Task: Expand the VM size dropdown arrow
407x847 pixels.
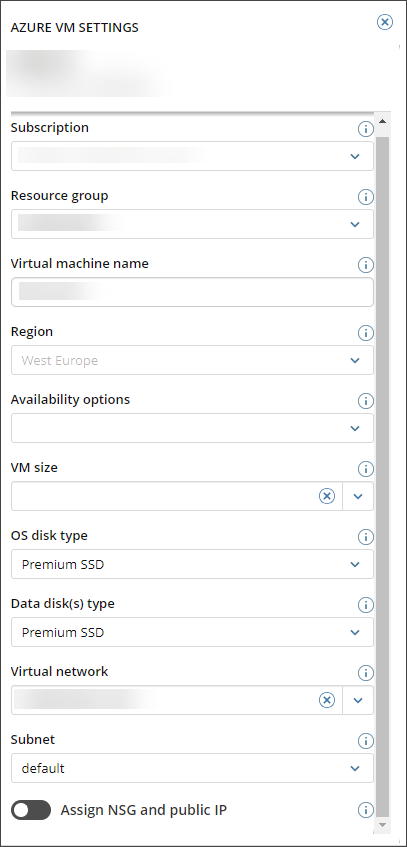Action: 358,496
